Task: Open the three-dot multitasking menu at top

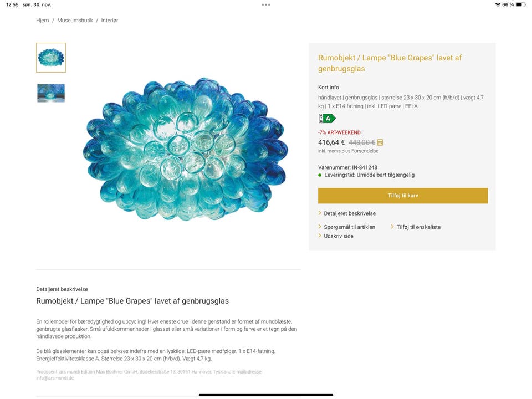Action: tap(266, 4)
